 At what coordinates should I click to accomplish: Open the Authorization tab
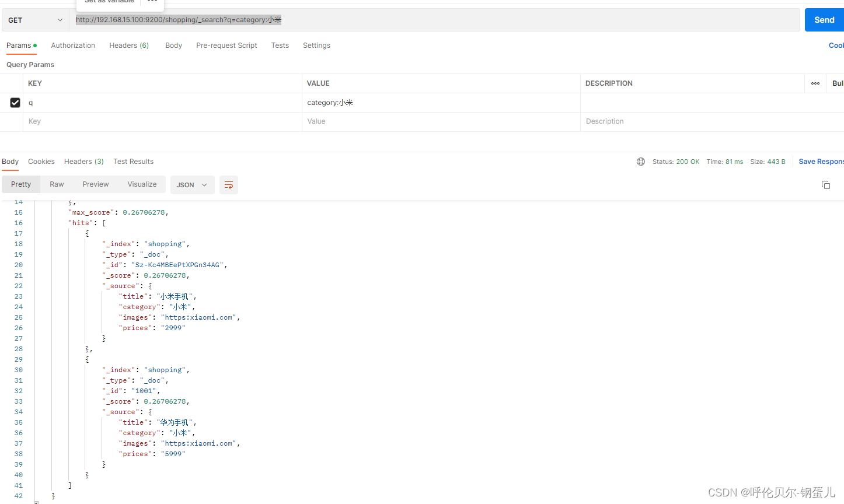tap(73, 45)
